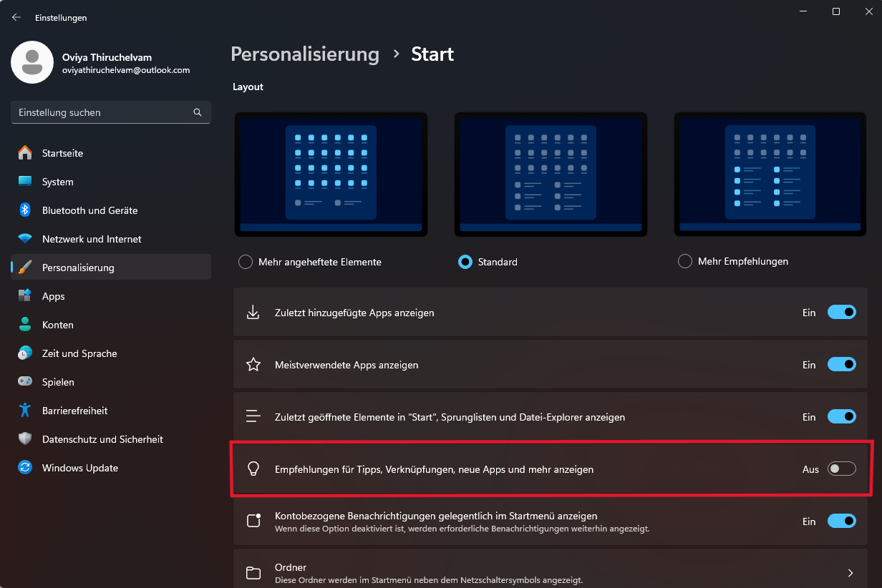The height and width of the screenshot is (588, 882).
Task: Click the Ordner folder icon
Action: (253, 573)
